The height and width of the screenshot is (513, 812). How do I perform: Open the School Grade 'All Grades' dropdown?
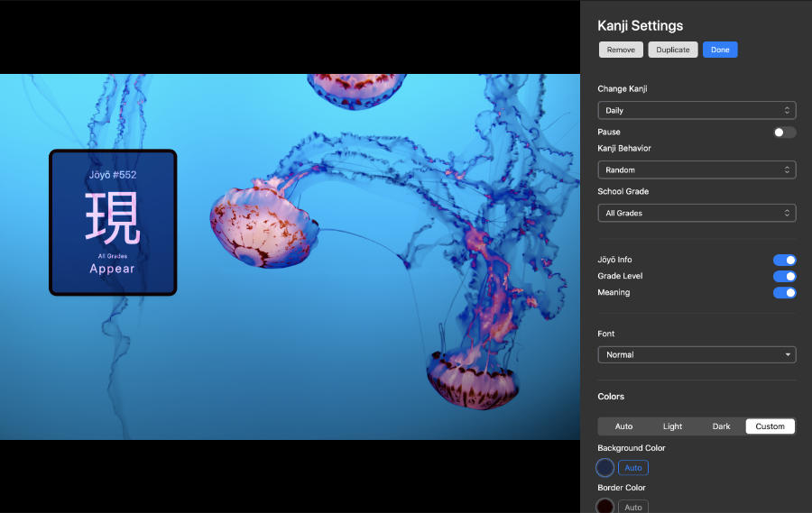pos(697,213)
